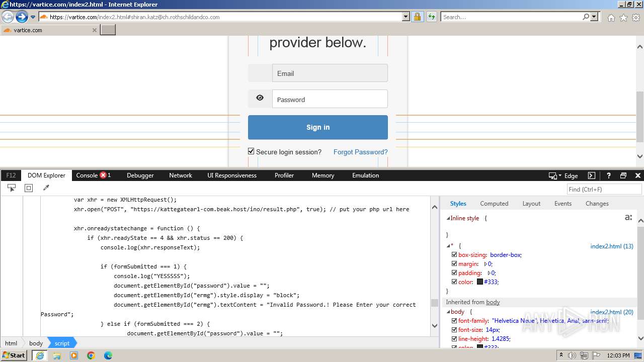Launch the media player taskbar icon

(74, 355)
